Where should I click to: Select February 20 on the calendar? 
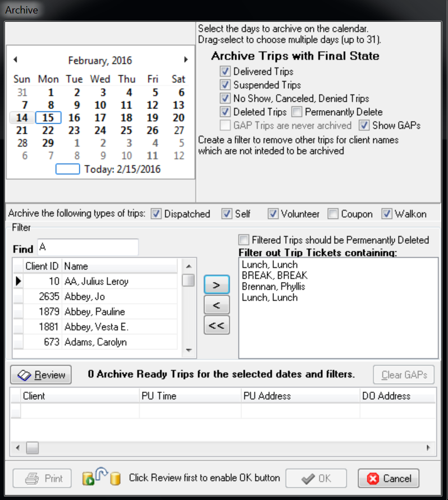pyautogui.click(x=179, y=117)
